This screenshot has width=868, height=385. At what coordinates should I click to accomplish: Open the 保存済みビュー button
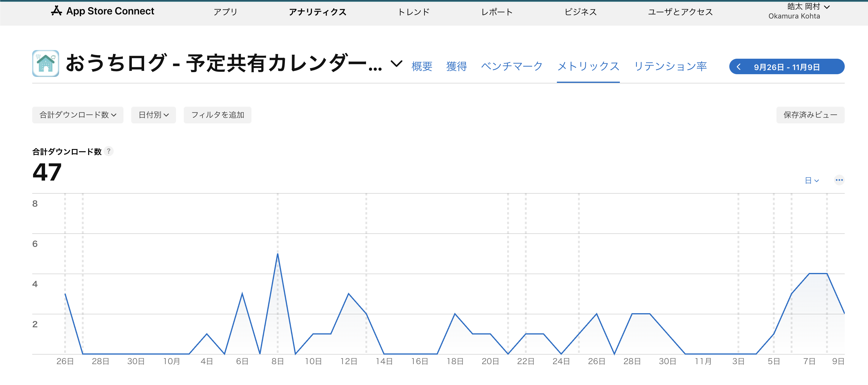(x=810, y=115)
